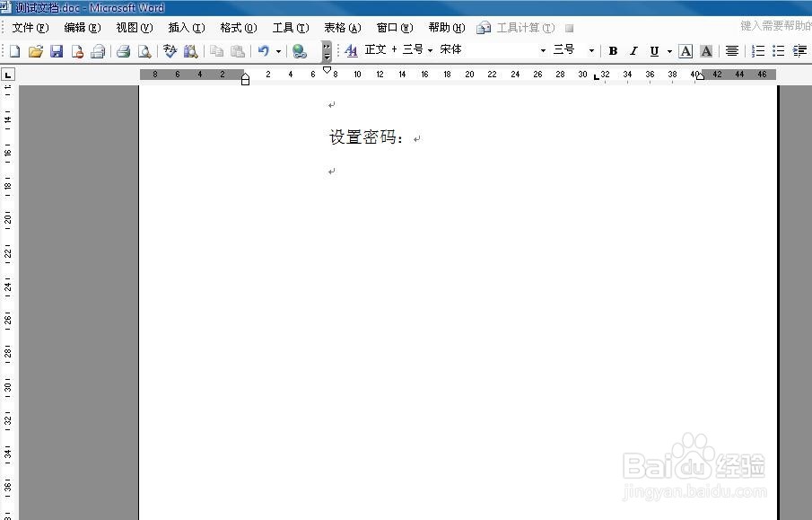Viewport: 812px width, 520px height.
Task: Open the undo history dropdown arrow
Action: [278, 51]
